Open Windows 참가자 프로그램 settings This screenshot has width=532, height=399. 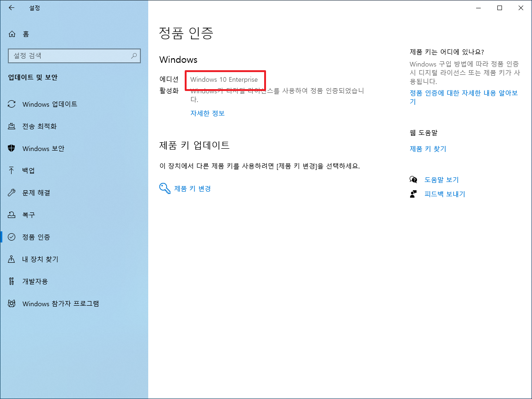pyautogui.click(x=61, y=303)
